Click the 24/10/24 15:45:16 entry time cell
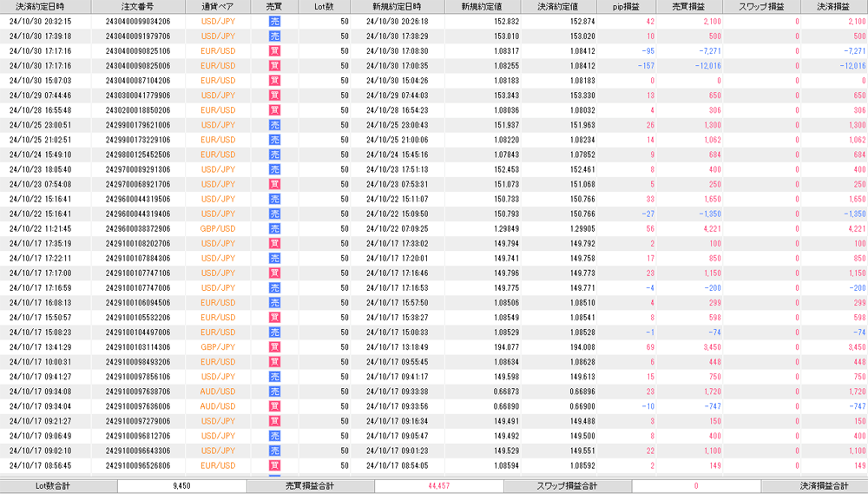This screenshot has width=868, height=494. tap(397, 155)
